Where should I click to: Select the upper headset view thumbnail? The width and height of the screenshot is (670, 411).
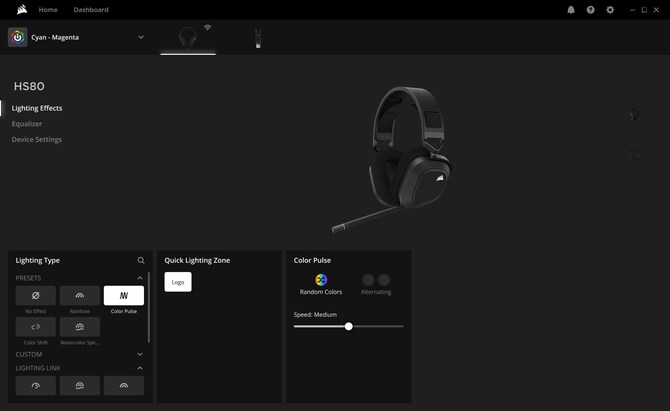[634, 114]
